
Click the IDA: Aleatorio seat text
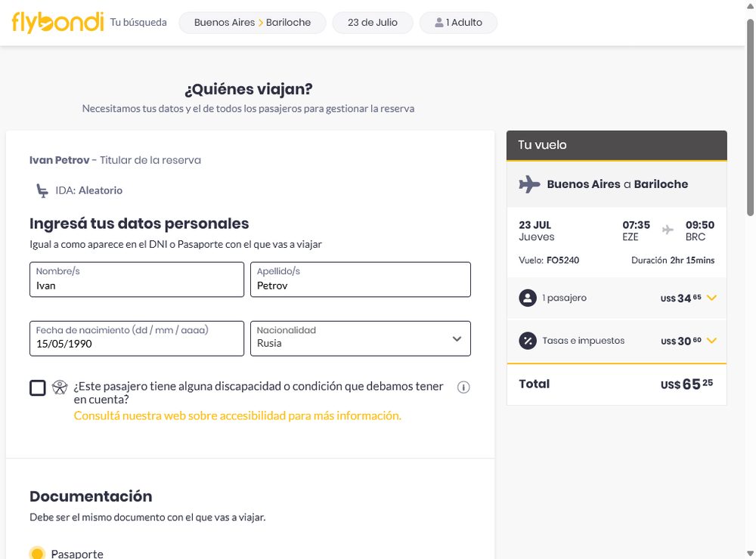click(88, 191)
